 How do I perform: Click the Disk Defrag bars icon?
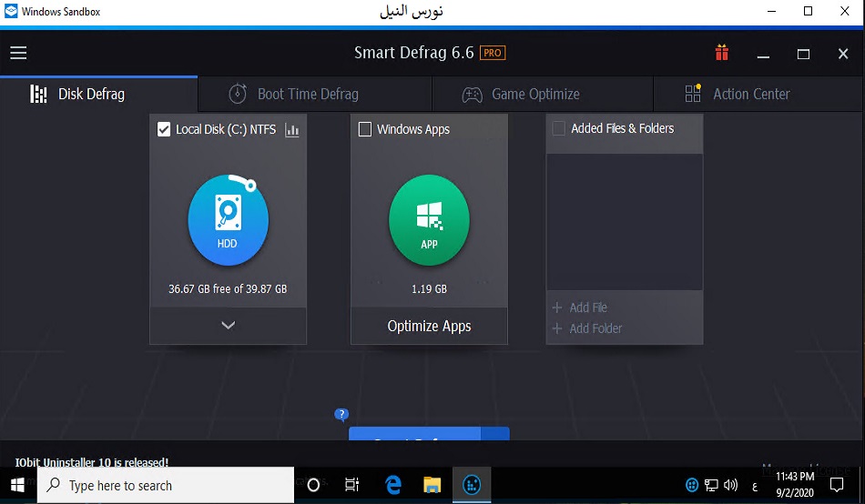point(38,95)
